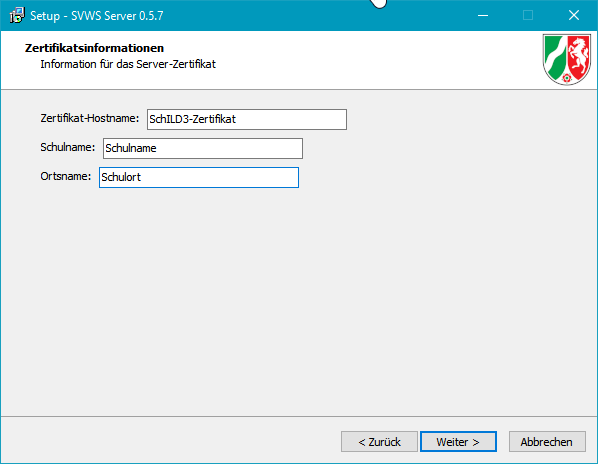The image size is (598, 464).
Task: Click the Schulname label text
Action: pyautogui.click(x=68, y=147)
